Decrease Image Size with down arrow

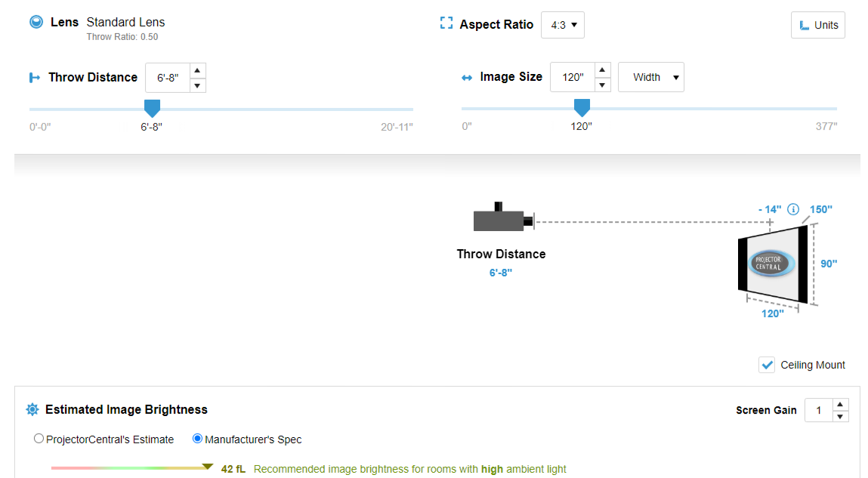(602, 85)
